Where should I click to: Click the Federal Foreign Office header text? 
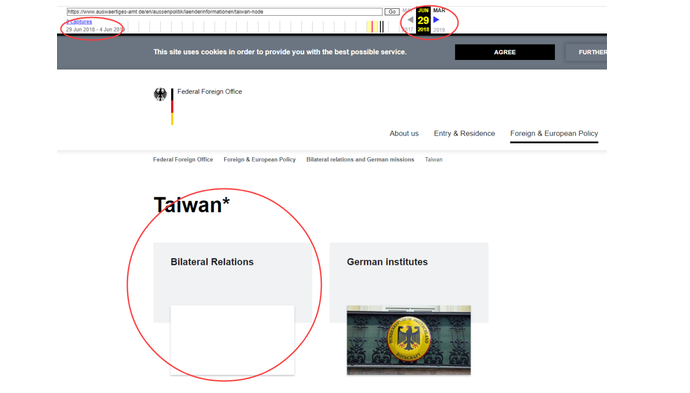tap(209, 92)
